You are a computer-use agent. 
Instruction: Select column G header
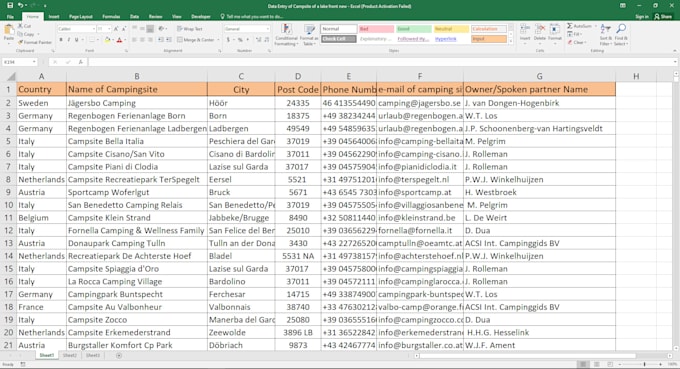point(539,76)
